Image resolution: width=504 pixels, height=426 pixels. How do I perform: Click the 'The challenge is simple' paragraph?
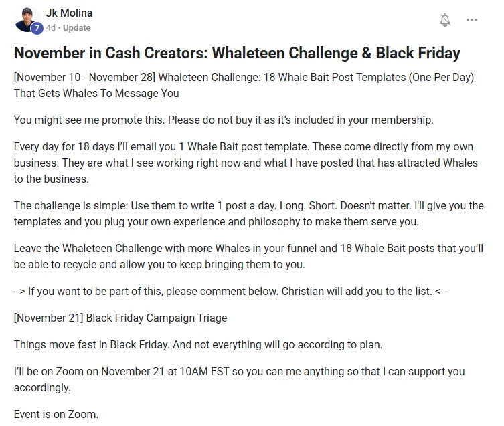tap(248, 213)
